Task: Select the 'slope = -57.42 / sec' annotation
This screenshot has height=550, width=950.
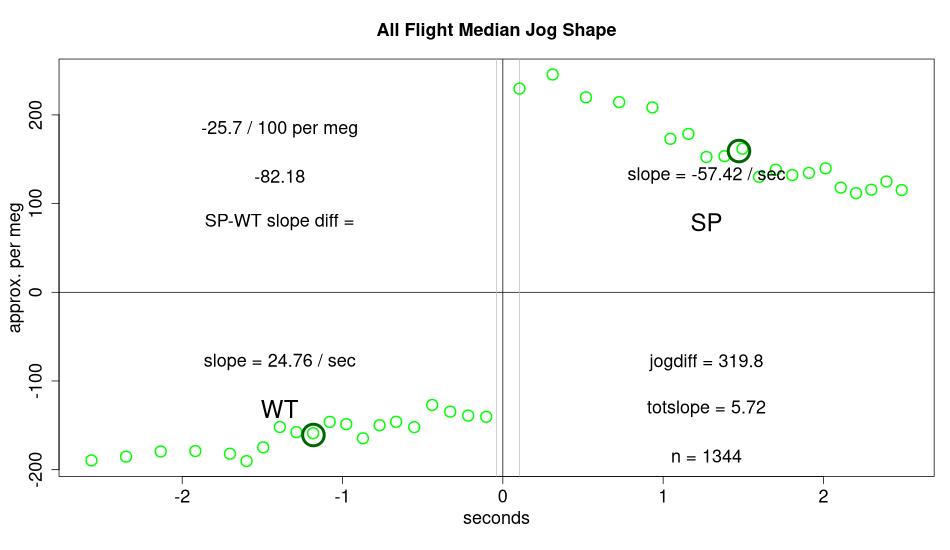Action: coord(706,175)
